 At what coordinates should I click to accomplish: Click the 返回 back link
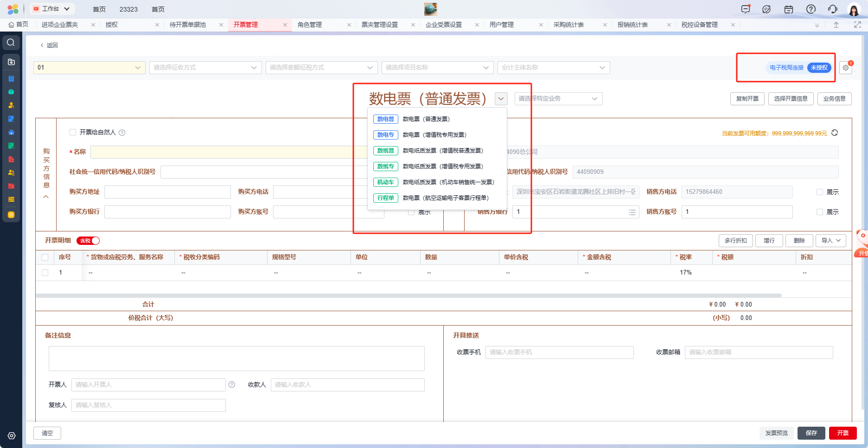[x=49, y=45]
